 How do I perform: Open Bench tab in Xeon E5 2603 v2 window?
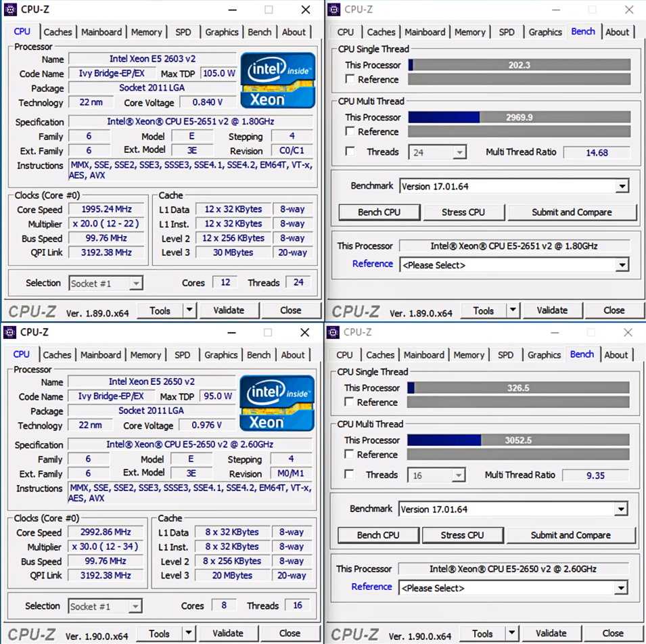[x=260, y=32]
